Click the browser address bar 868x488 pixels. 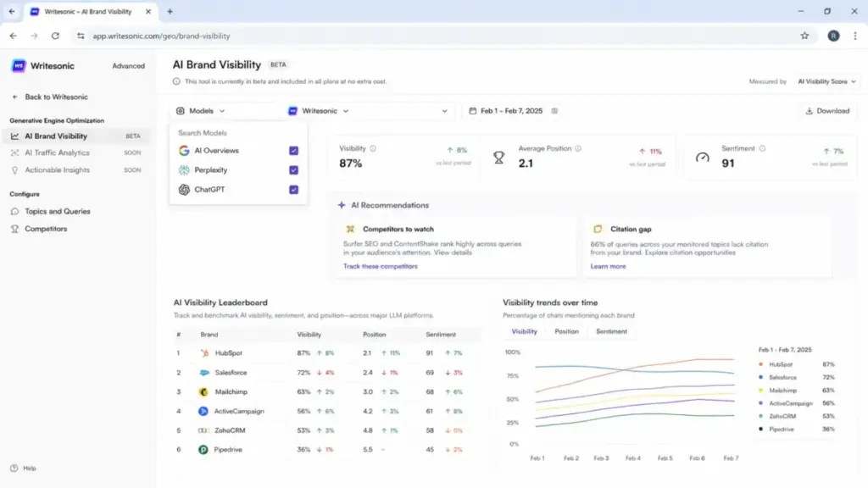(x=442, y=36)
